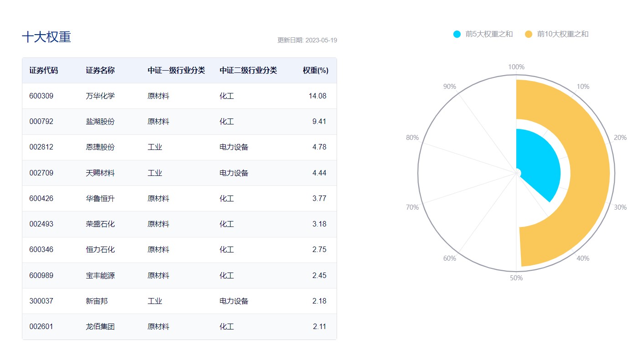This screenshot has height=350, width=644.
Task: Click weight value 3.77
Action: (x=319, y=199)
